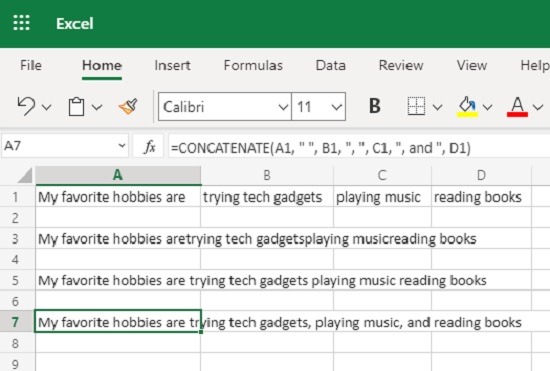Apply yellow fill color bucket

tap(467, 107)
